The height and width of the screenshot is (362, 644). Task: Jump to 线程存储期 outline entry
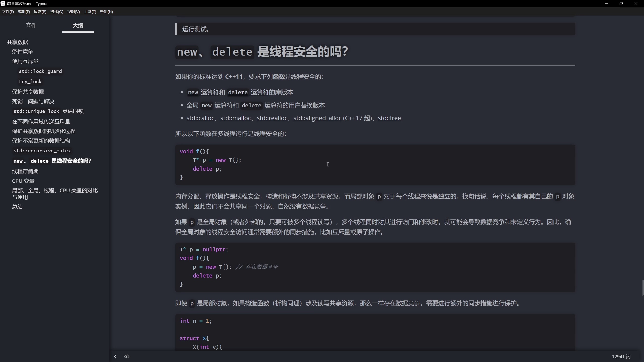point(25,171)
